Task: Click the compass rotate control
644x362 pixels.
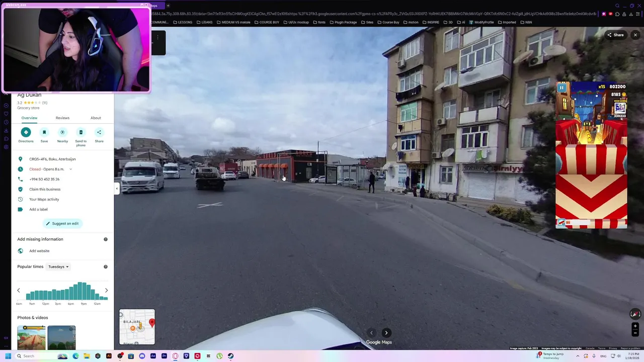Action: (x=635, y=314)
